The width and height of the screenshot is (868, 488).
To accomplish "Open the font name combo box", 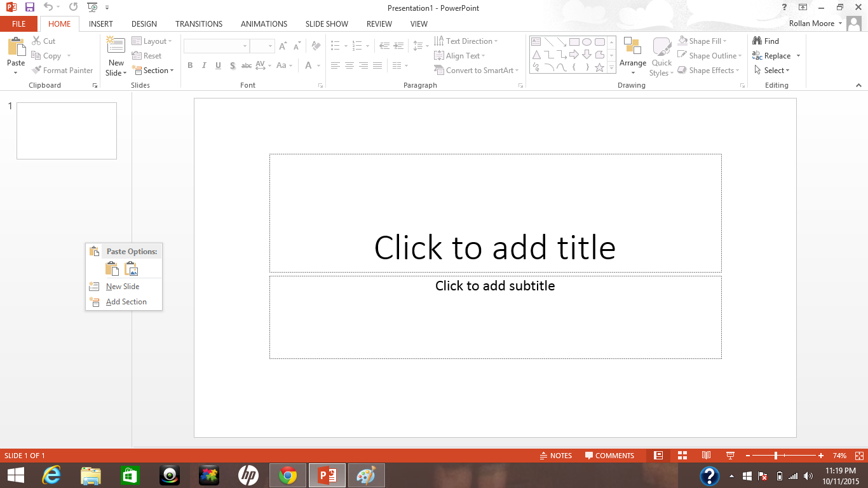I will [x=216, y=46].
